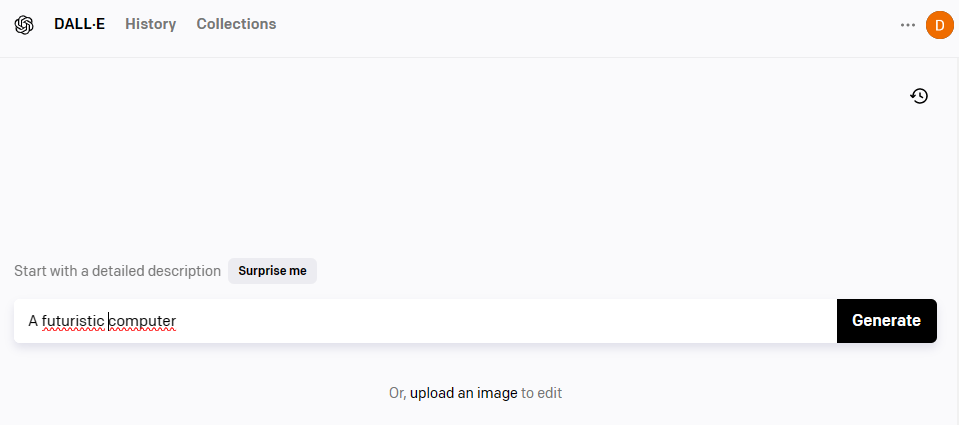Click the to edit text after upload link
This screenshot has width=959, height=425.
(x=541, y=393)
